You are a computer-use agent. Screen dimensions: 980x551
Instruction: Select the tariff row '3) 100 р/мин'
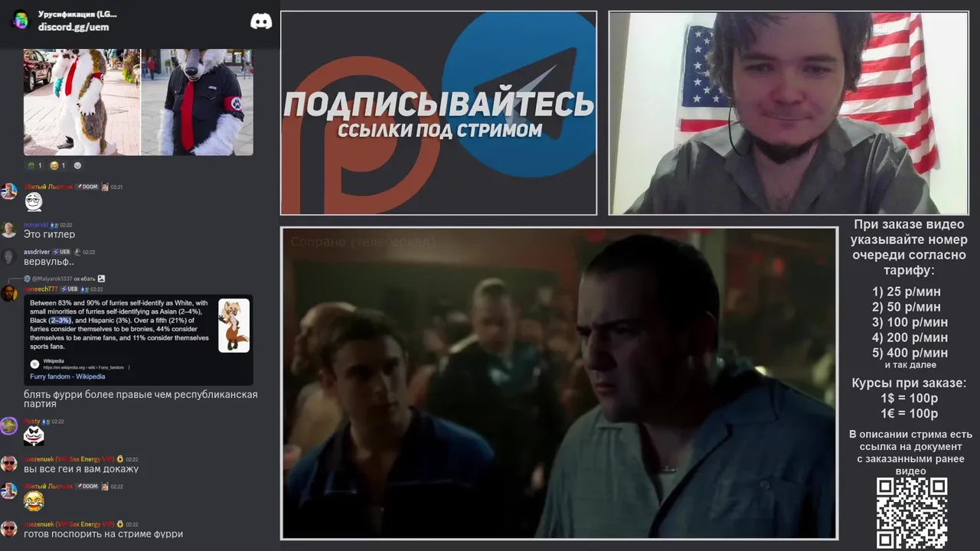[910, 322]
